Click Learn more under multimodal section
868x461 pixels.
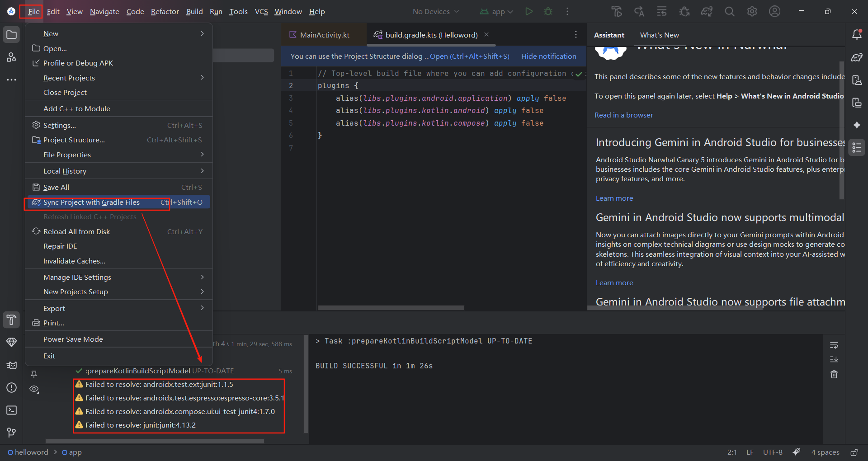click(614, 283)
